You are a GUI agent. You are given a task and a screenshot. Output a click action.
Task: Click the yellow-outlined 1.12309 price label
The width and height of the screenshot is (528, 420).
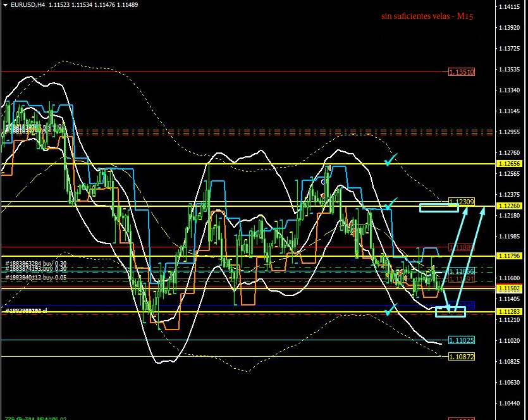pyautogui.click(x=462, y=201)
